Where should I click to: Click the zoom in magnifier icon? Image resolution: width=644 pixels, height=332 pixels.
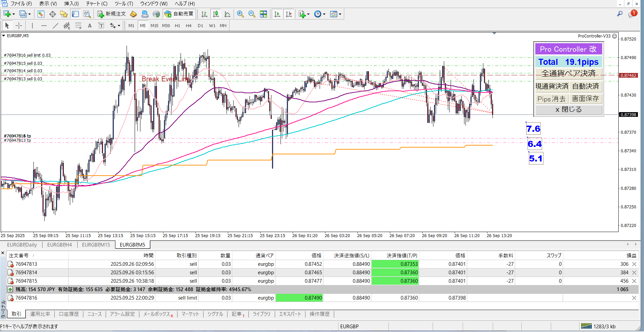pyautogui.click(x=240, y=14)
